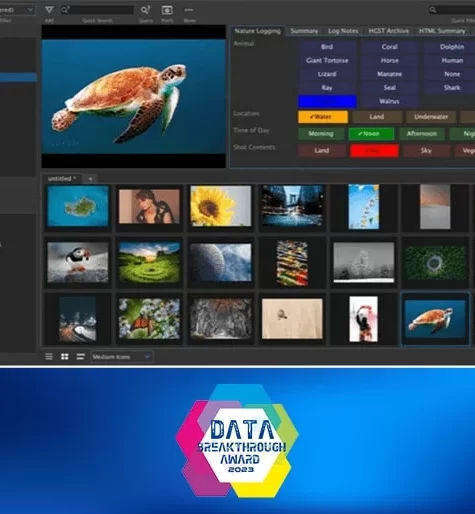Viewport: 475px width, 514px height.
Task: Toggle the Manatee animal tag
Action: pyautogui.click(x=390, y=74)
